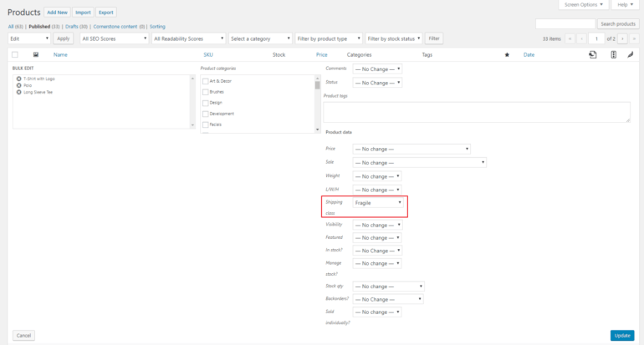This screenshot has width=644, height=345.
Task: Go to the next page arrow
Action: click(622, 38)
